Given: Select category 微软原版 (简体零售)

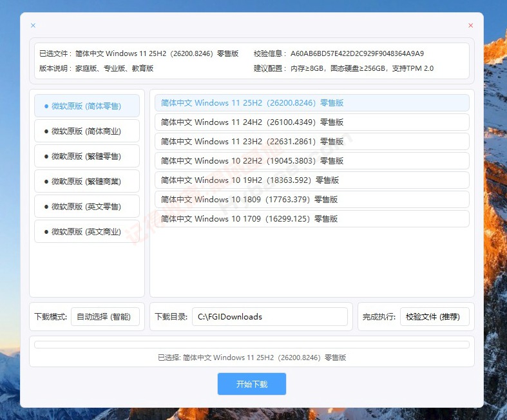Looking at the screenshot, I should point(87,106).
